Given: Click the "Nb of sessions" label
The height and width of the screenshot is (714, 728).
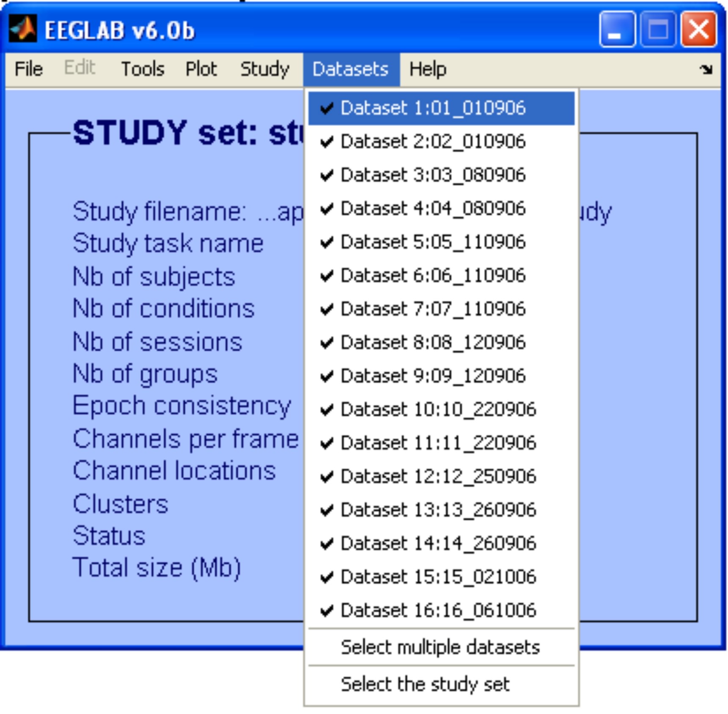Looking at the screenshot, I should pyautogui.click(x=157, y=342).
